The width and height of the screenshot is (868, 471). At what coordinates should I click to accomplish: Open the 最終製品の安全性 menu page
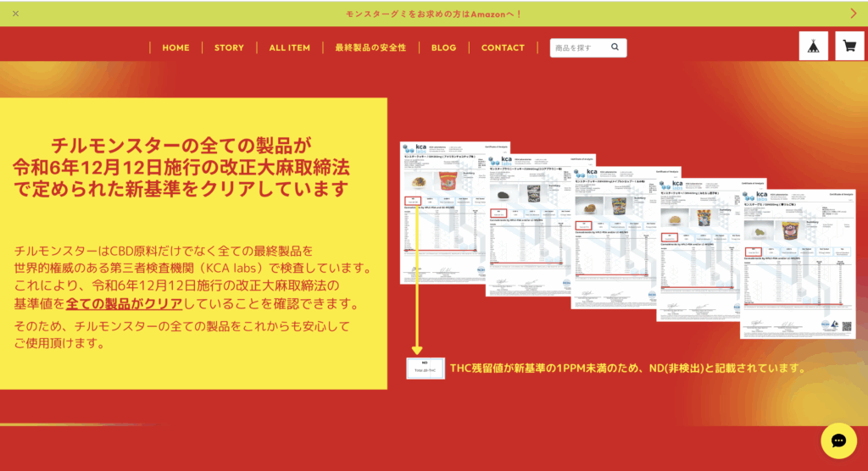pos(370,47)
